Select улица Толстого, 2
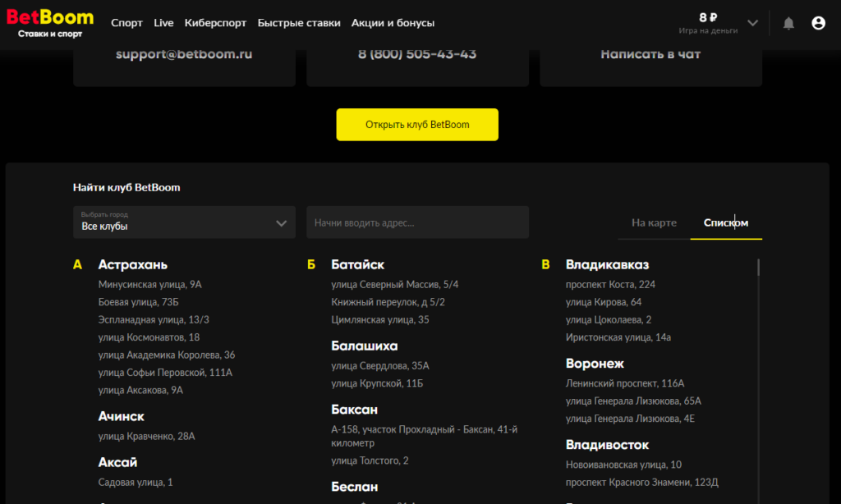This screenshot has width=841, height=504. [370, 461]
